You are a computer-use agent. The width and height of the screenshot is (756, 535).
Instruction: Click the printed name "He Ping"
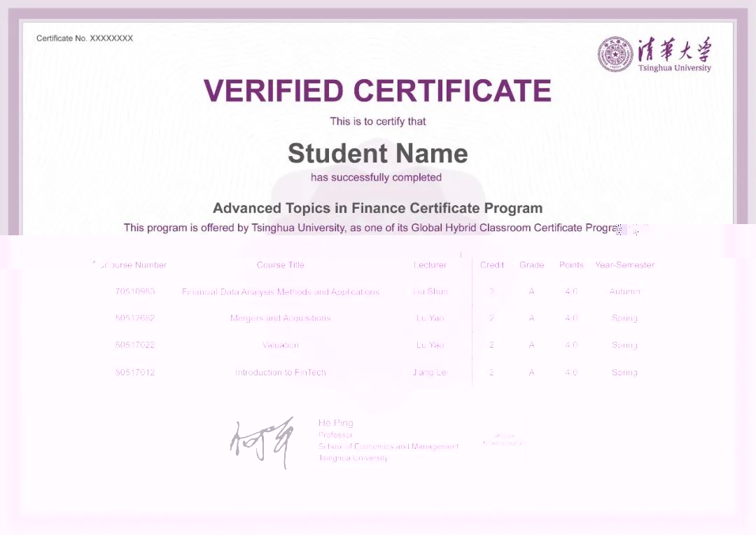335,423
